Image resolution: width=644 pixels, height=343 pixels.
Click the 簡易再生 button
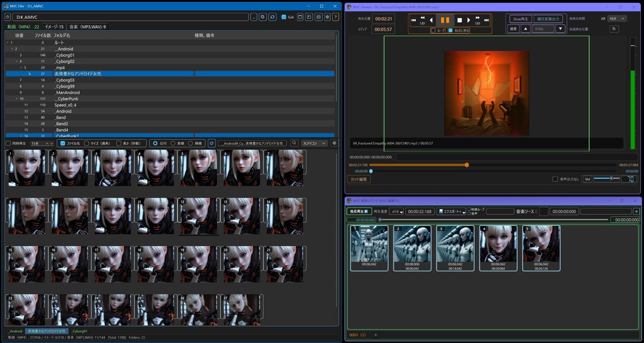[x=359, y=211]
